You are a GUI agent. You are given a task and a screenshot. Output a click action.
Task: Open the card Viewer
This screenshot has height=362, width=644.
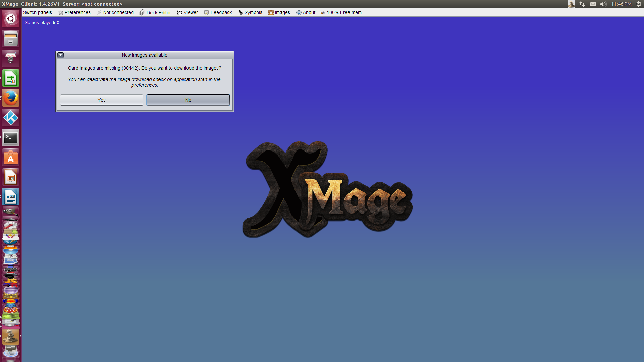(x=187, y=12)
